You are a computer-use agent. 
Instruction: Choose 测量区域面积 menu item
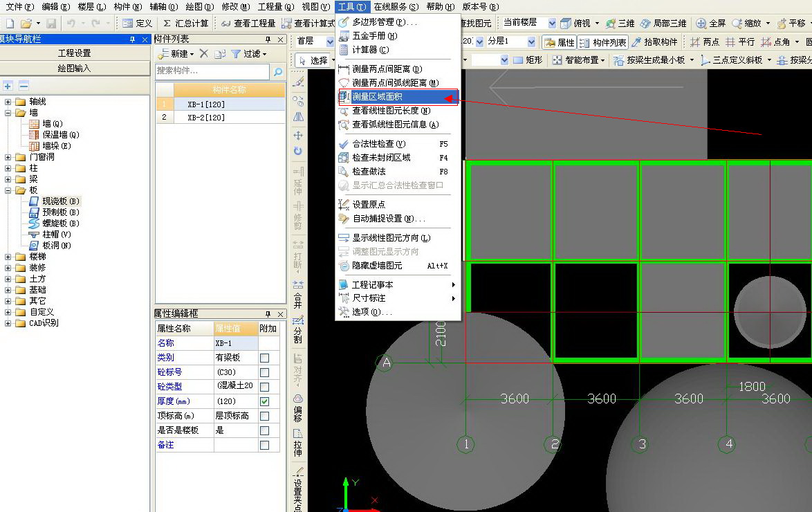coord(398,97)
